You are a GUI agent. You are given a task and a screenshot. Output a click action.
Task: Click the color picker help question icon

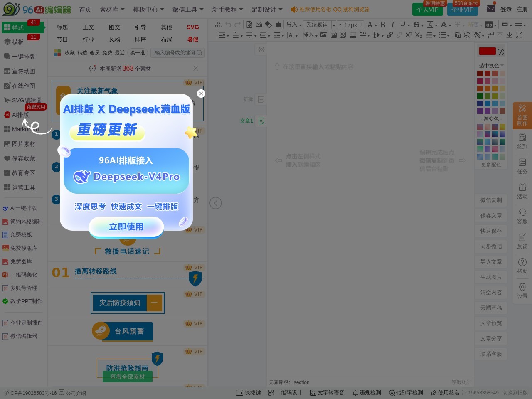tap(501, 52)
